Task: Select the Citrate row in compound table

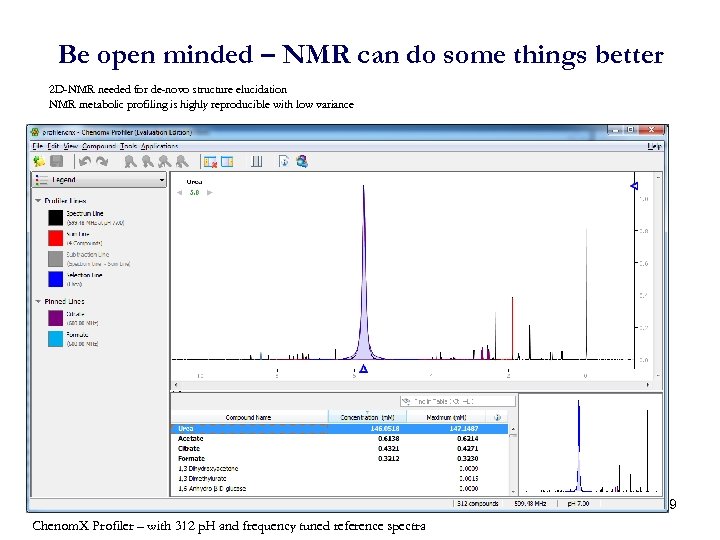Action: pos(340,449)
